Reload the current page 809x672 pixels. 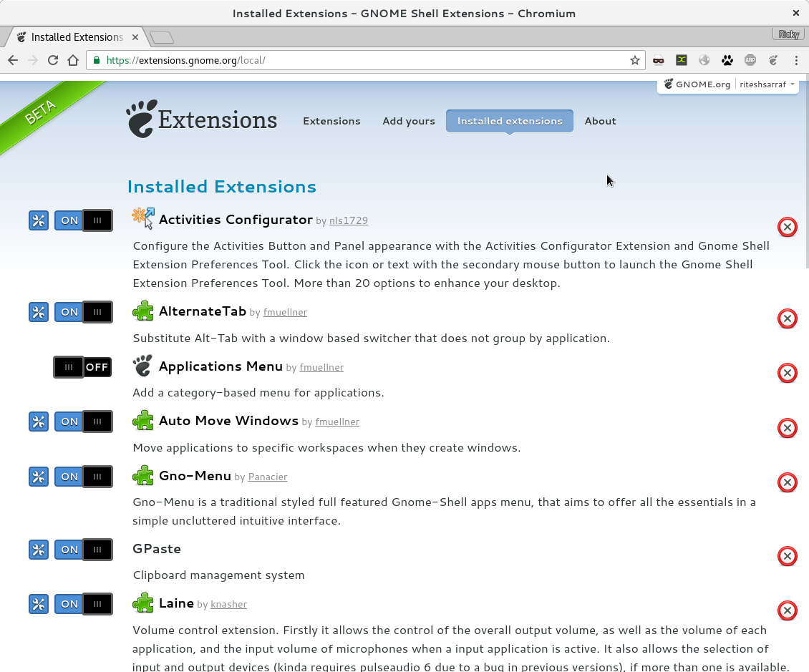(x=53, y=60)
